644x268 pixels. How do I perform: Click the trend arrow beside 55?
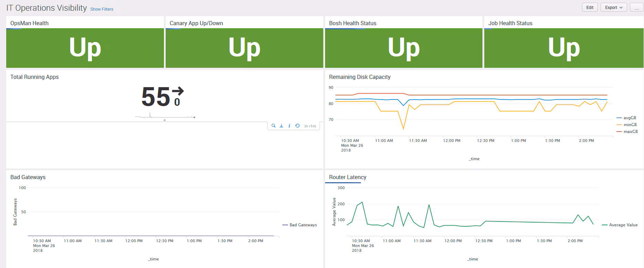[178, 91]
